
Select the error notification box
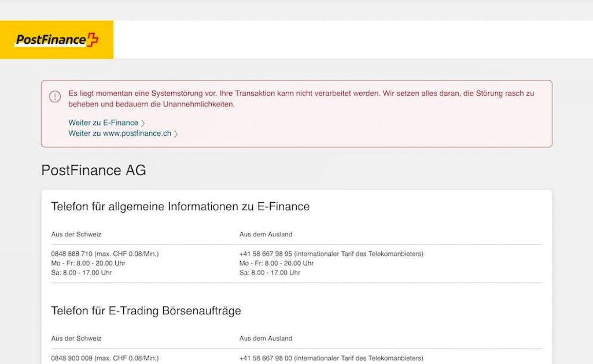pos(296,113)
